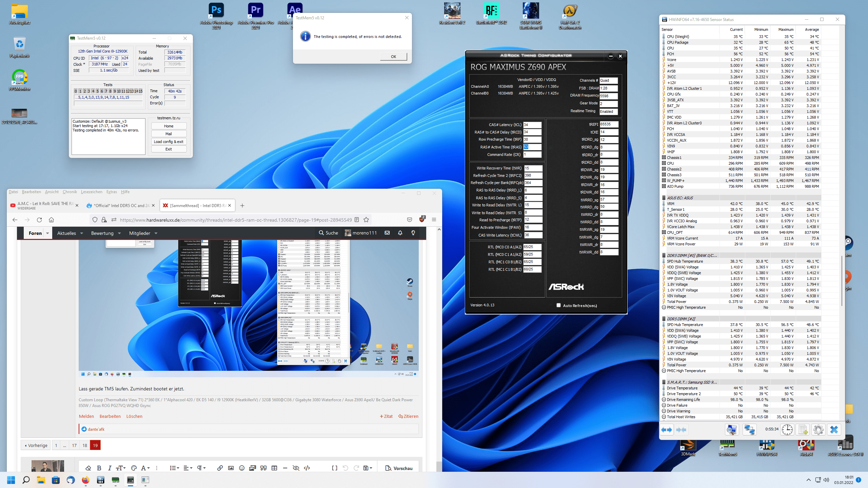Open the HWiNFO remote network monitors icon
The height and width of the screenshot is (488, 868).
749,430
